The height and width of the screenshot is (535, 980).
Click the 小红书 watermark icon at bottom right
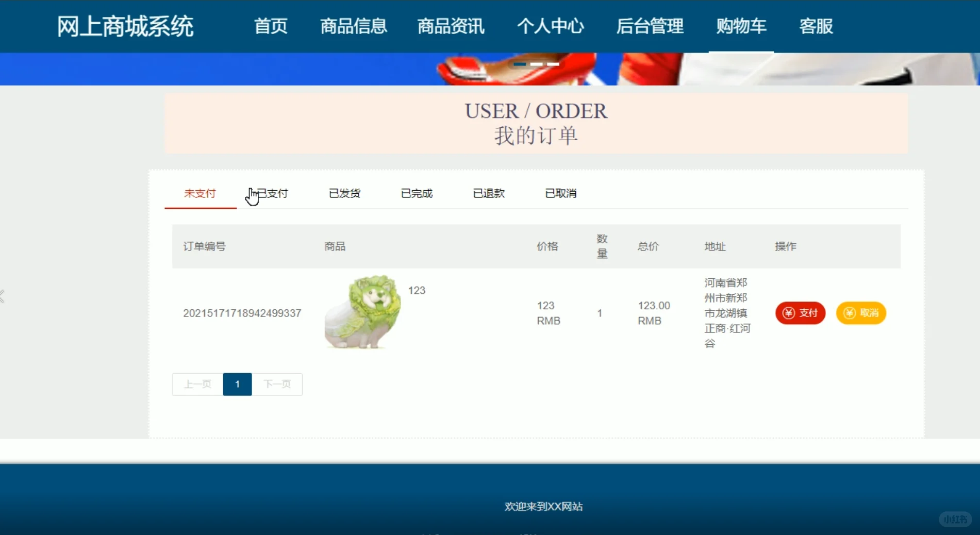[x=955, y=519]
